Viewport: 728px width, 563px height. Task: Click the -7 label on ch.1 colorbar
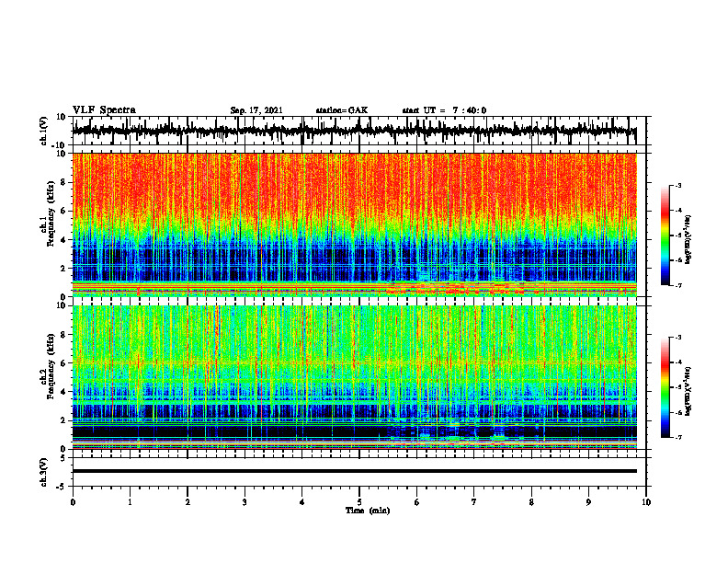(x=678, y=285)
